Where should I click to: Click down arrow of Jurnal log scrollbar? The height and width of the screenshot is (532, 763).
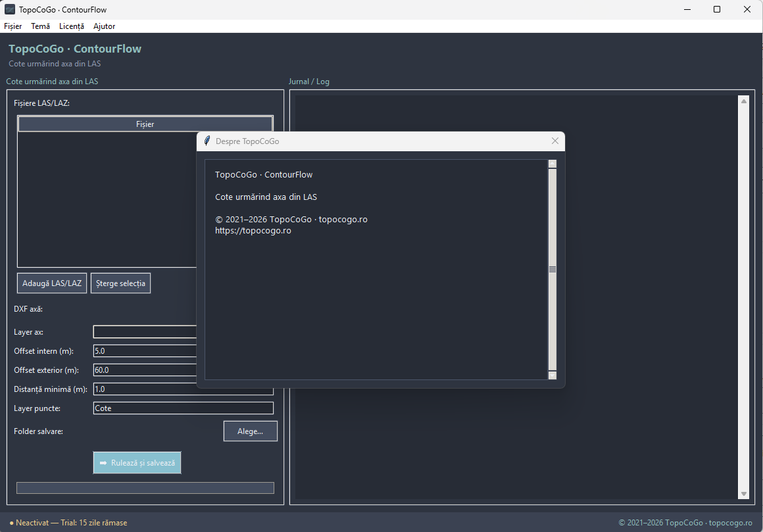743,494
